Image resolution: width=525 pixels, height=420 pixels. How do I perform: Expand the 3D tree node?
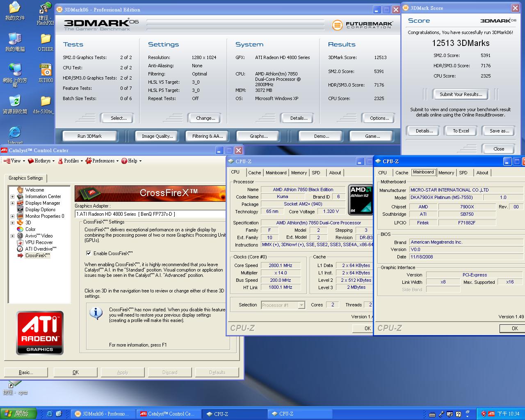[x=12, y=223]
